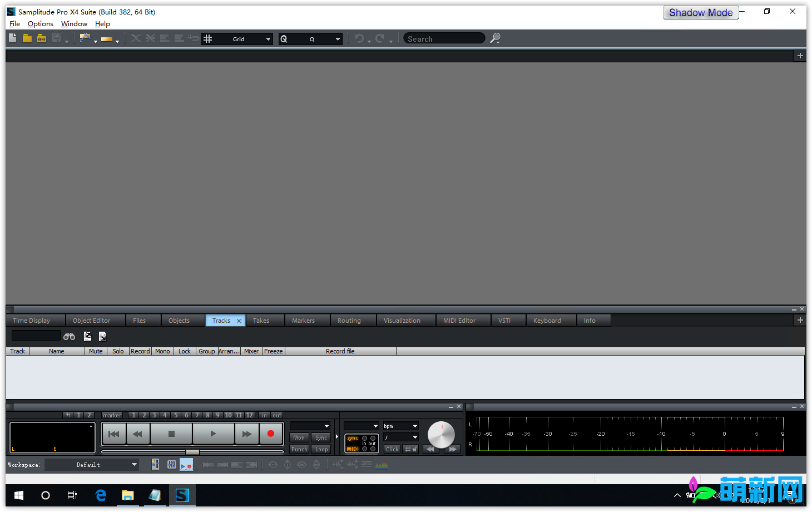Toggle the Mon monitoring button

(299, 437)
